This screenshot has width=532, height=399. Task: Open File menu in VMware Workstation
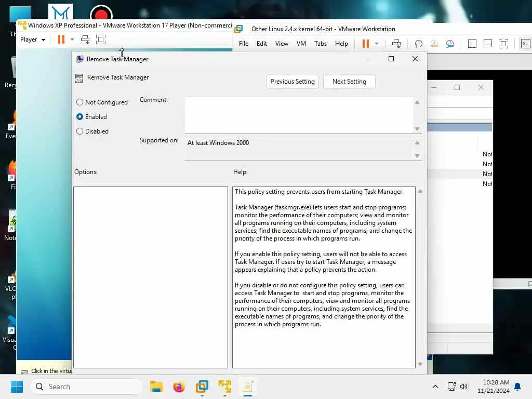[x=244, y=44]
